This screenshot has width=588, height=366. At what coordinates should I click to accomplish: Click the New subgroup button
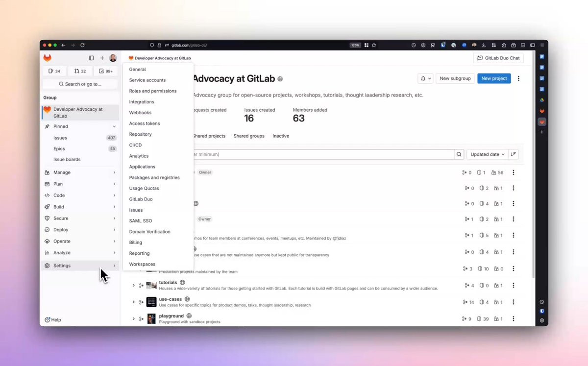pos(455,78)
